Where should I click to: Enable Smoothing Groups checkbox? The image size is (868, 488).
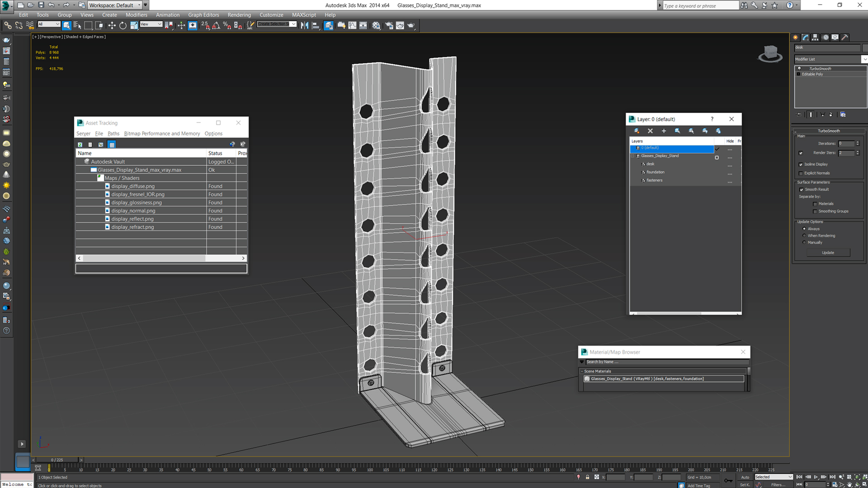(x=815, y=211)
